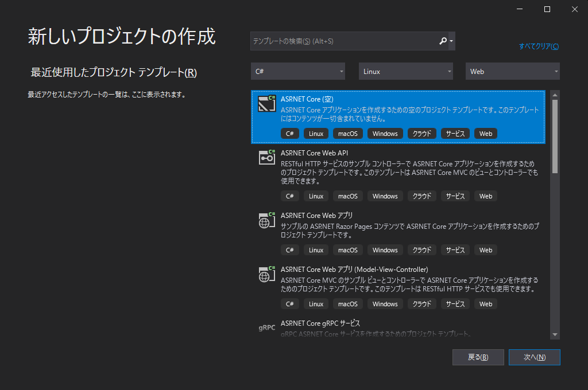The image size is (588, 390).
Task: Click the gRPC サービス template icon
Action: 266,327
